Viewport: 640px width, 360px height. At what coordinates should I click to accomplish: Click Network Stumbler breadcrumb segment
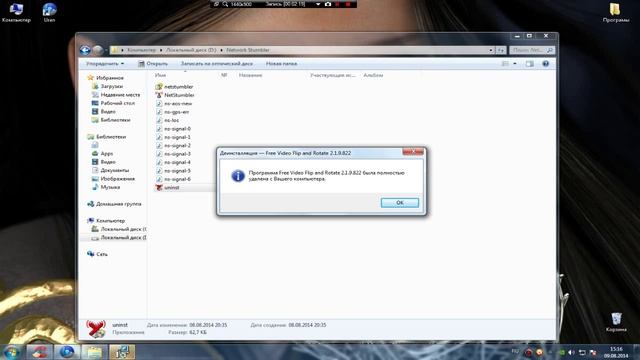coord(248,50)
